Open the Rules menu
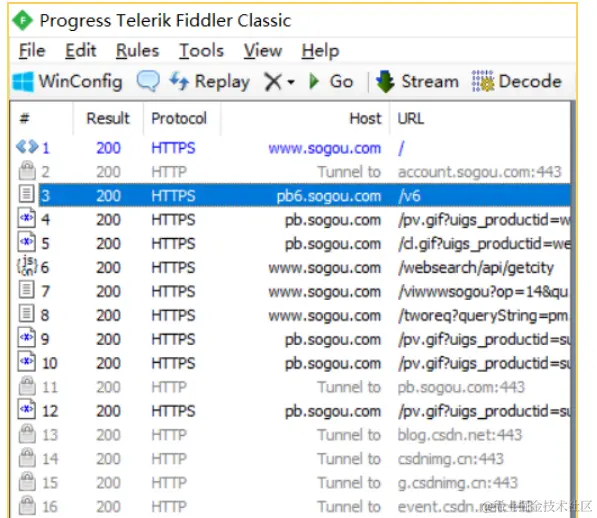Viewport: 597px width, 518px height. click(137, 51)
